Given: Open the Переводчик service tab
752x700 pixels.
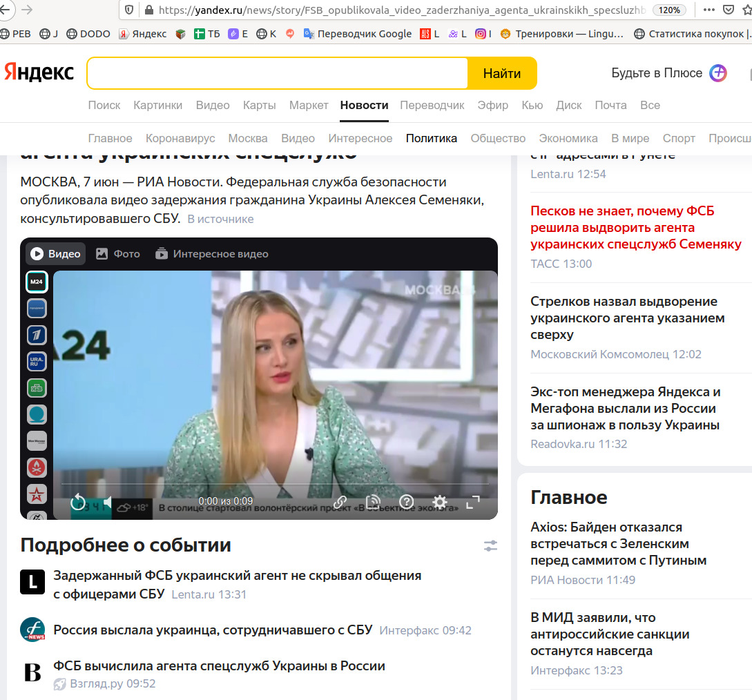Looking at the screenshot, I should 432,105.
